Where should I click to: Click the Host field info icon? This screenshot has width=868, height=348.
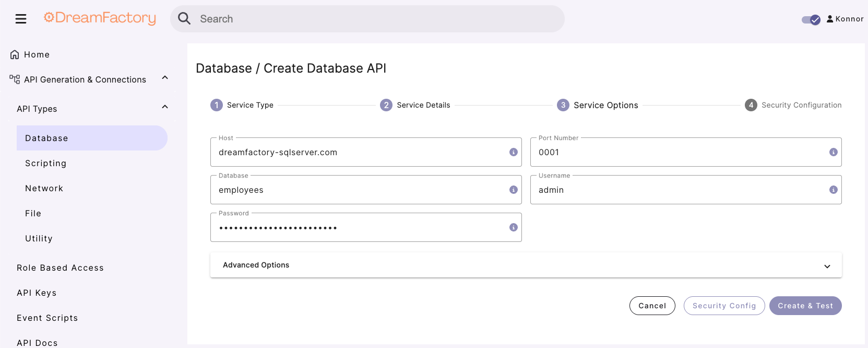(514, 152)
